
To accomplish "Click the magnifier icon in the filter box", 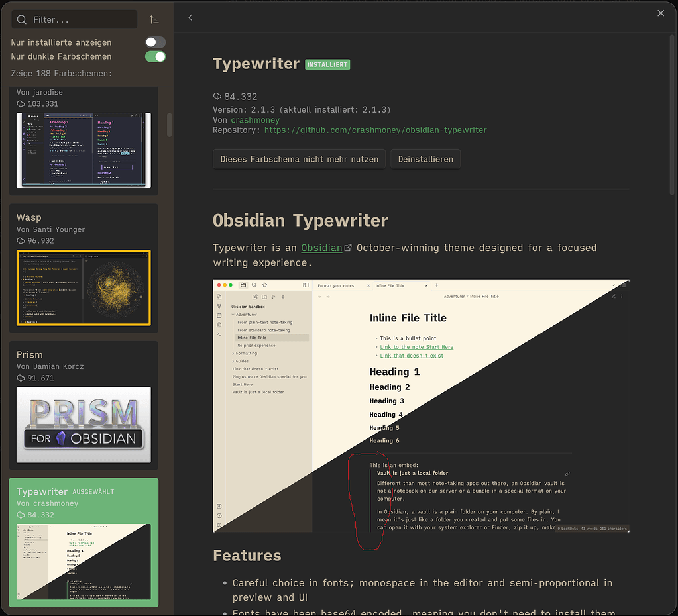I will pyautogui.click(x=22, y=19).
